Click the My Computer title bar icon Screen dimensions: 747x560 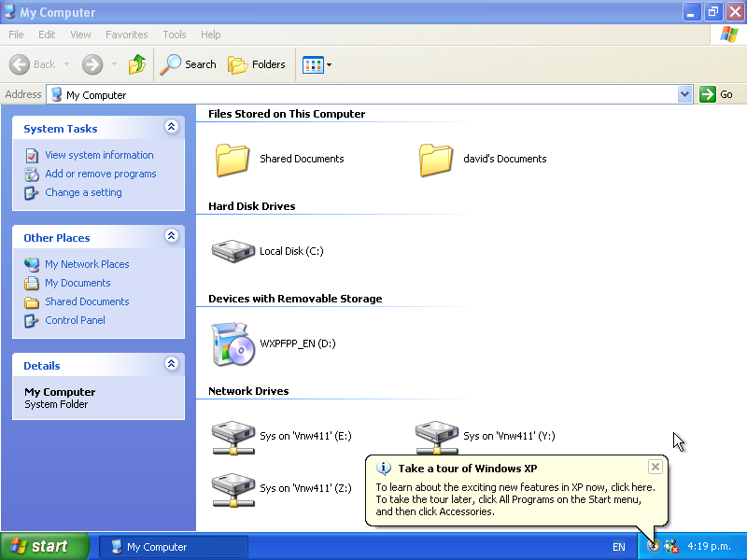tap(9, 11)
